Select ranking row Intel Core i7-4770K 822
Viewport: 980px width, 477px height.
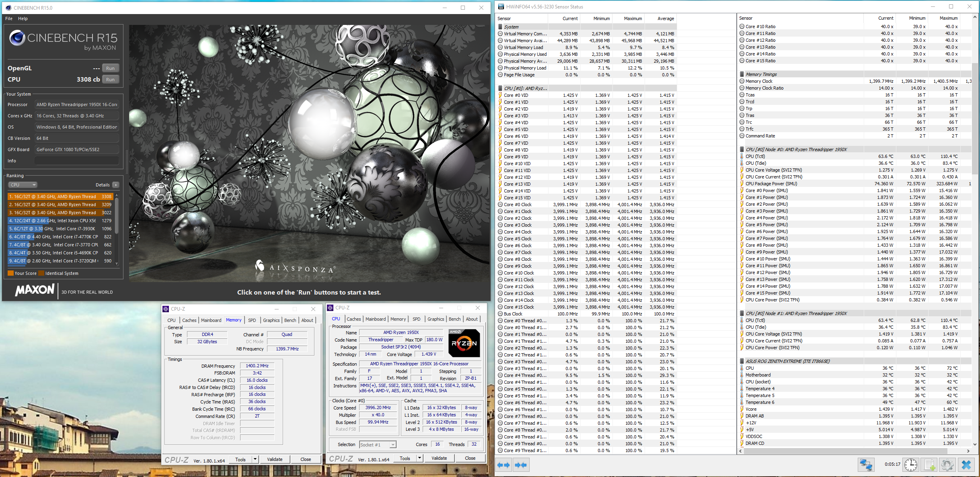click(60, 237)
